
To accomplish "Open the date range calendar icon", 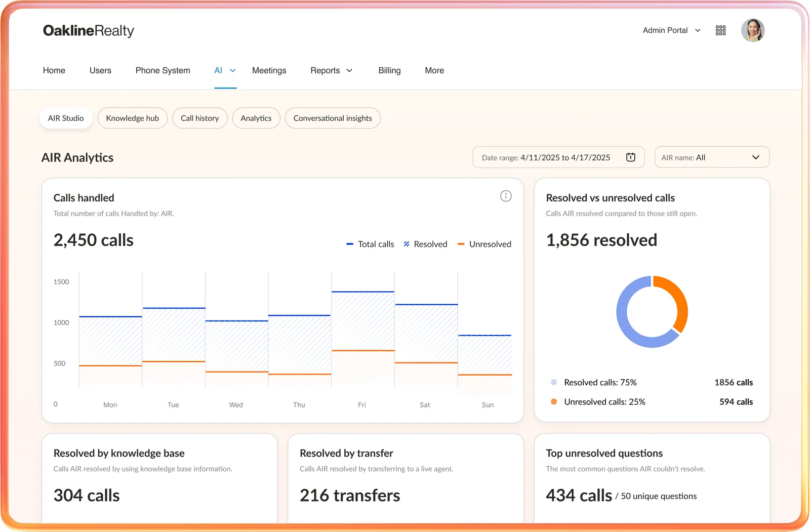I will [631, 157].
